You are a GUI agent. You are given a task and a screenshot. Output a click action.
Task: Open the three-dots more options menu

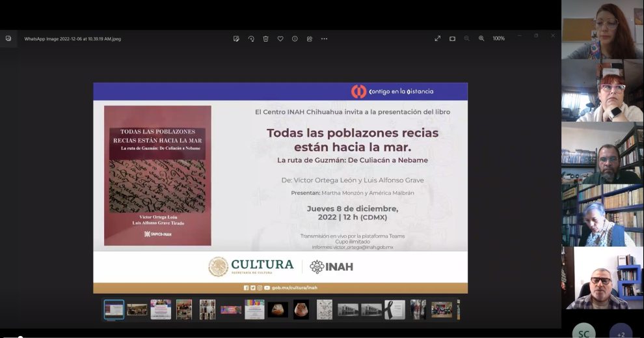click(324, 39)
